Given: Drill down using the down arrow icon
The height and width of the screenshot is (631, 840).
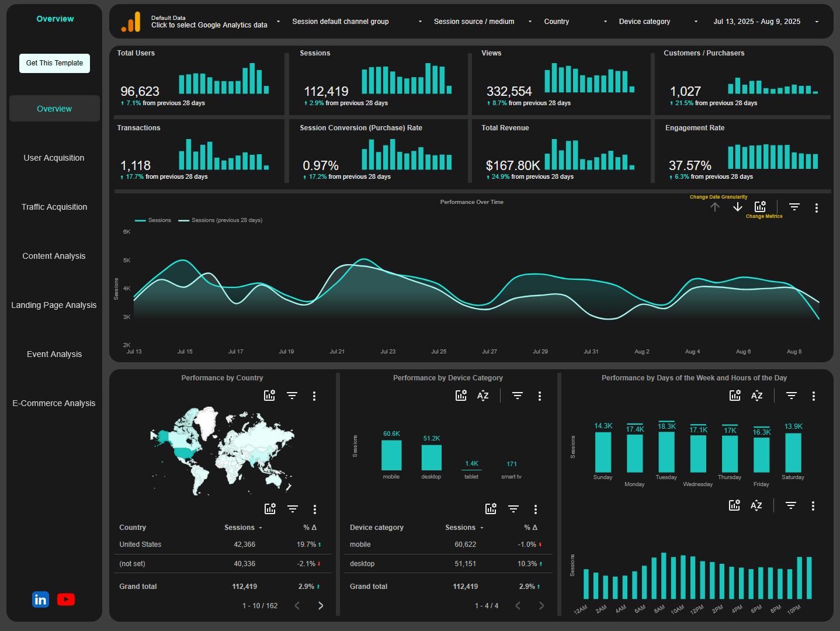Looking at the screenshot, I should [738, 207].
